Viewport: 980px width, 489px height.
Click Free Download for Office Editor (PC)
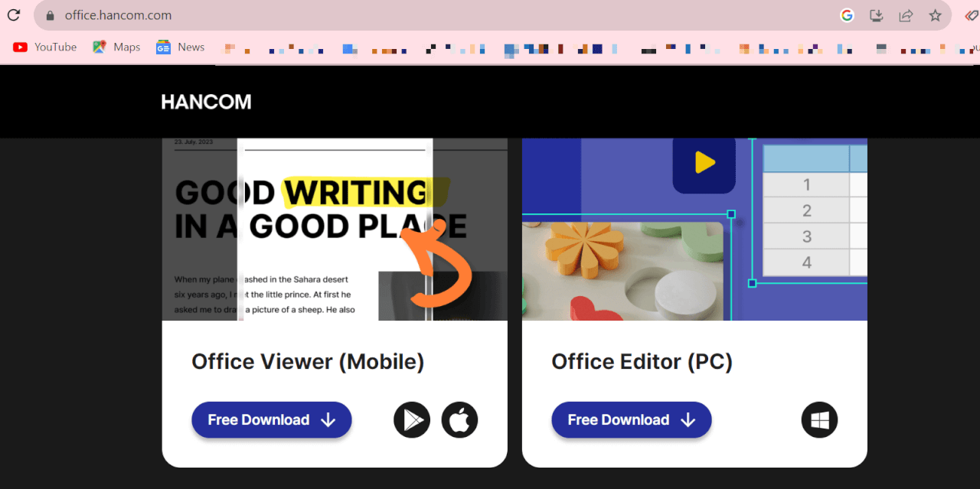pyautogui.click(x=631, y=419)
